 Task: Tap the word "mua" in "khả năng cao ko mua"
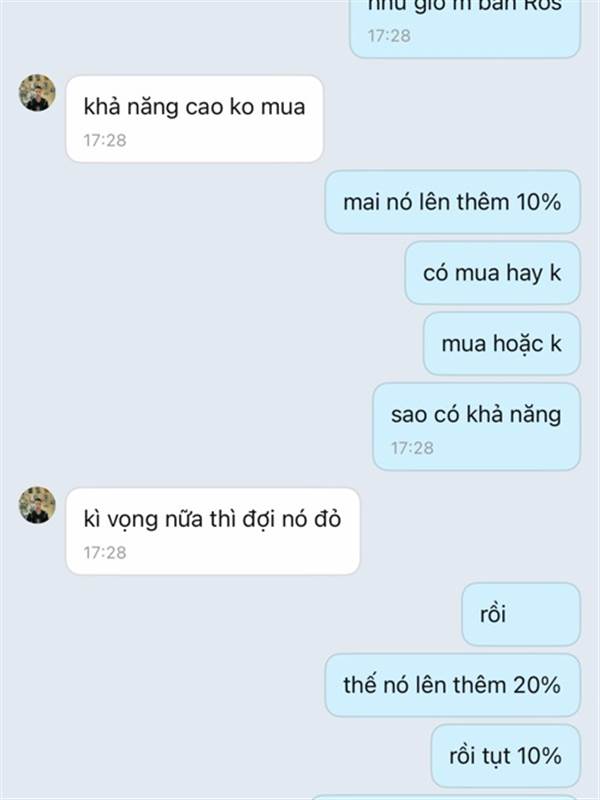[x=283, y=107]
